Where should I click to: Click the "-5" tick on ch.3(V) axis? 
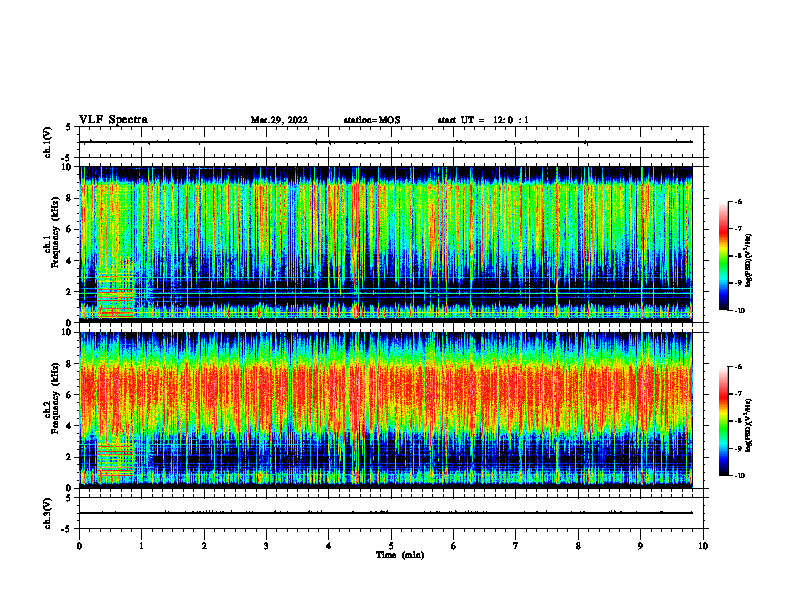(67, 529)
